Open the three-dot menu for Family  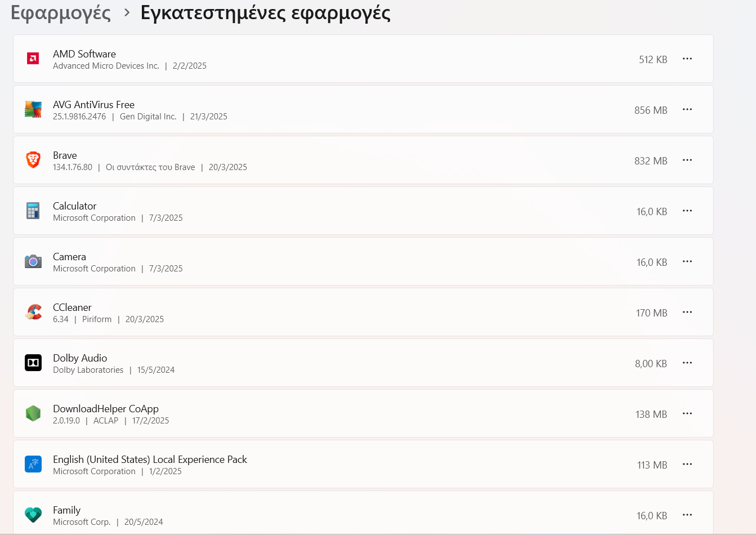[687, 515]
